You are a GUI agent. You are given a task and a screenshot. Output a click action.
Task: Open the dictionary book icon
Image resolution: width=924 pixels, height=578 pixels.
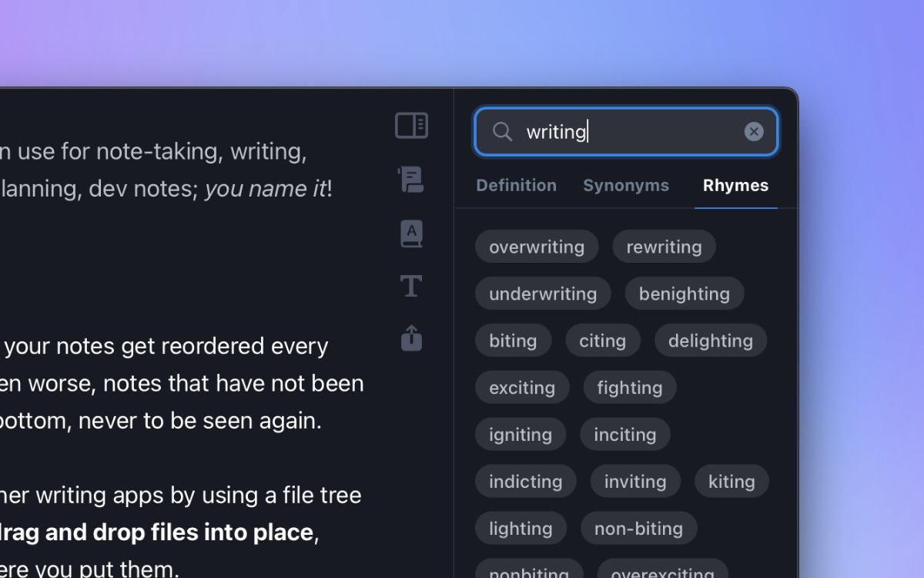point(411,234)
